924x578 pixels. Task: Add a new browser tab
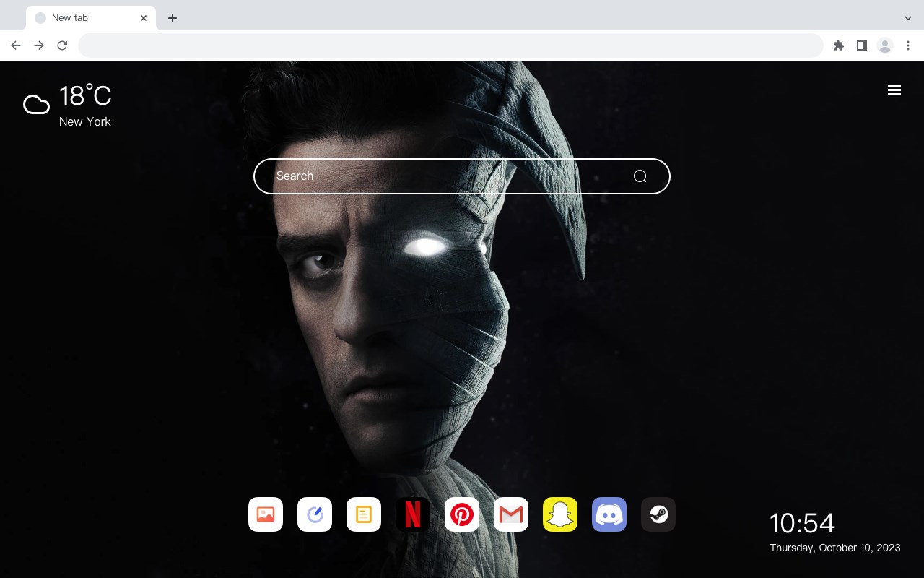click(172, 18)
